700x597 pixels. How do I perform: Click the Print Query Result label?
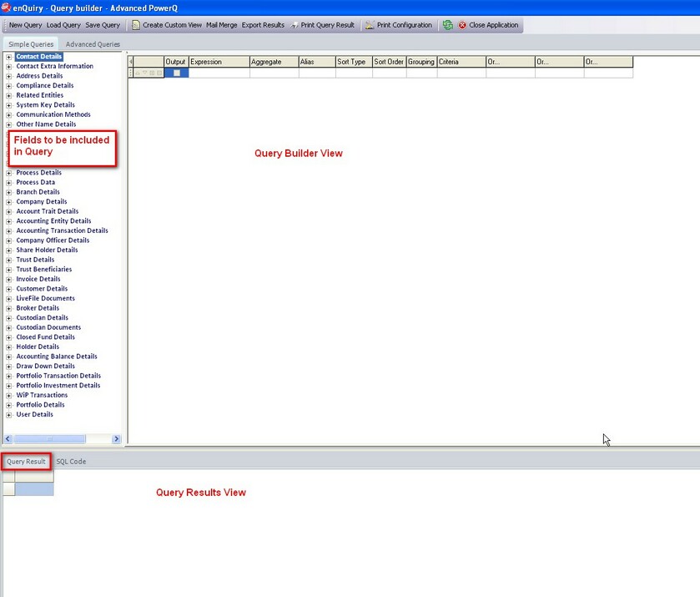pos(327,25)
